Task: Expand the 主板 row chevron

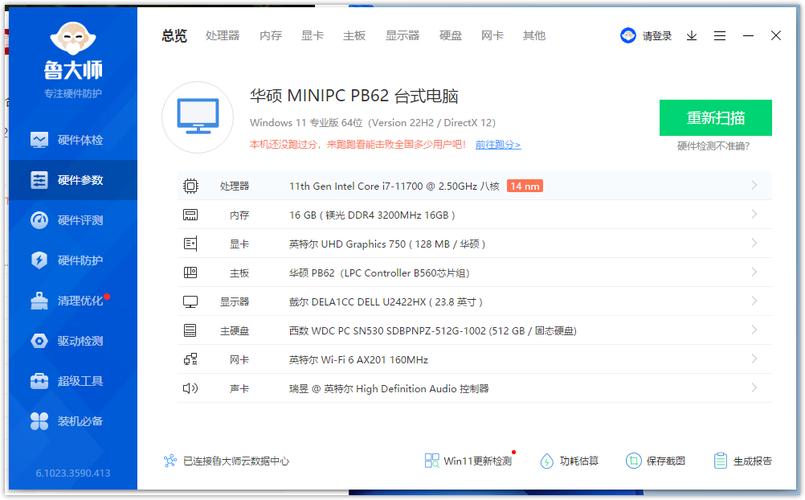Action: pyautogui.click(x=754, y=272)
